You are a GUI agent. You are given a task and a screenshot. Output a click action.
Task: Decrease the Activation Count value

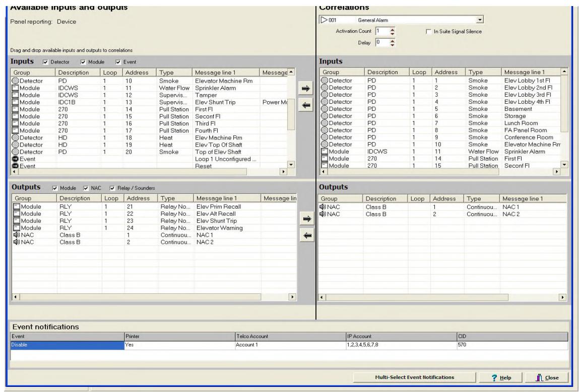[392, 34]
